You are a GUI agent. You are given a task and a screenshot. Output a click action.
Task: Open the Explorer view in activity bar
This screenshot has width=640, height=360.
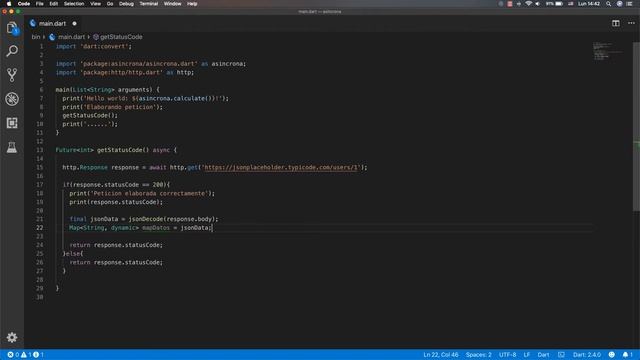pos(12,28)
